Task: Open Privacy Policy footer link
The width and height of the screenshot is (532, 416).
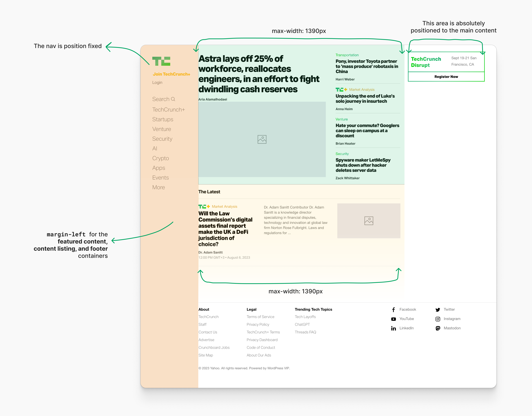Action: tap(258, 324)
